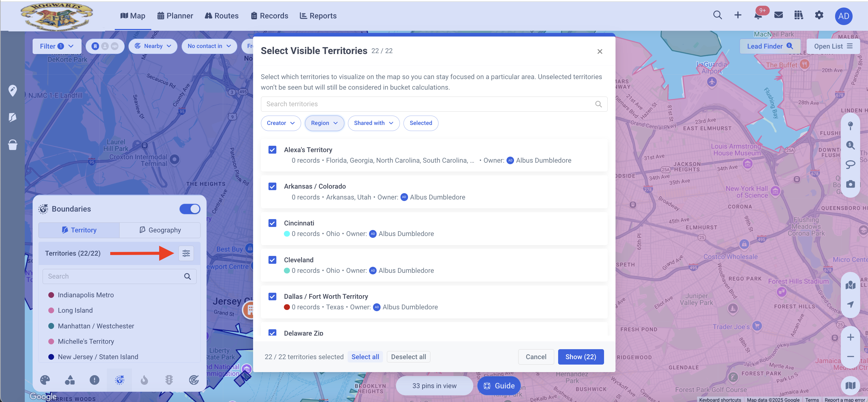Open territory visibility settings sliders icon
Viewport: 868px width, 402px height.
click(x=186, y=253)
